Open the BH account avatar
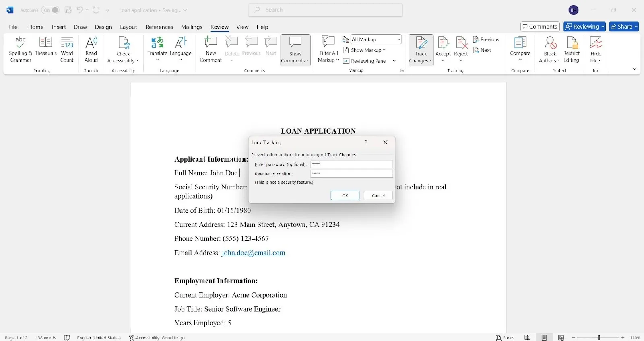The height and width of the screenshot is (341, 644). [x=574, y=10]
